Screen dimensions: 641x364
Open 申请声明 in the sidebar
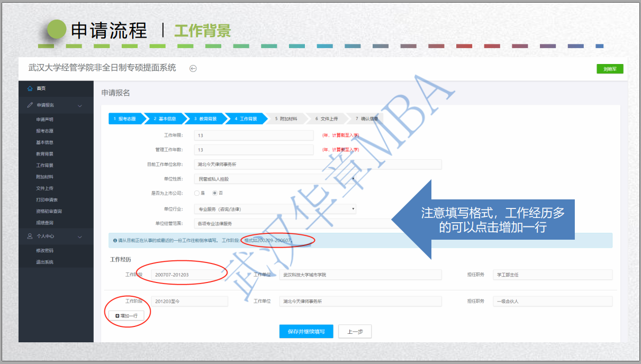[x=44, y=120]
